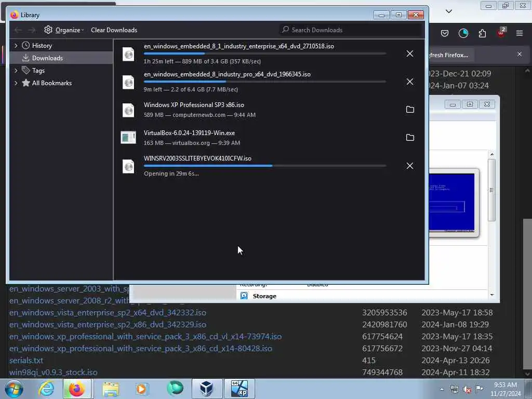Select Tags in the Library sidebar

coord(38,71)
